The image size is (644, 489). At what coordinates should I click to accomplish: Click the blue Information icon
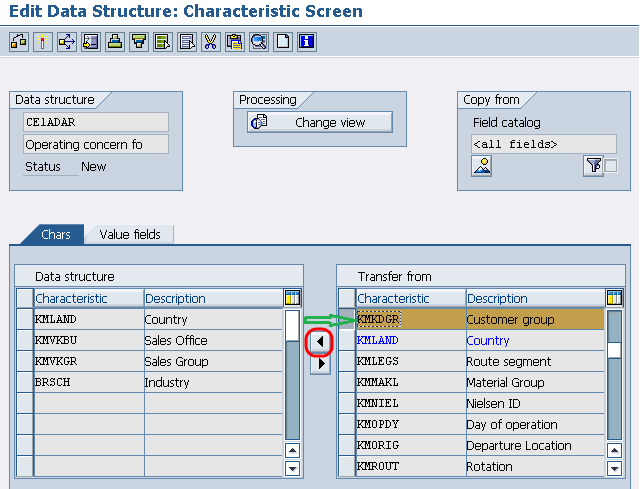click(307, 42)
